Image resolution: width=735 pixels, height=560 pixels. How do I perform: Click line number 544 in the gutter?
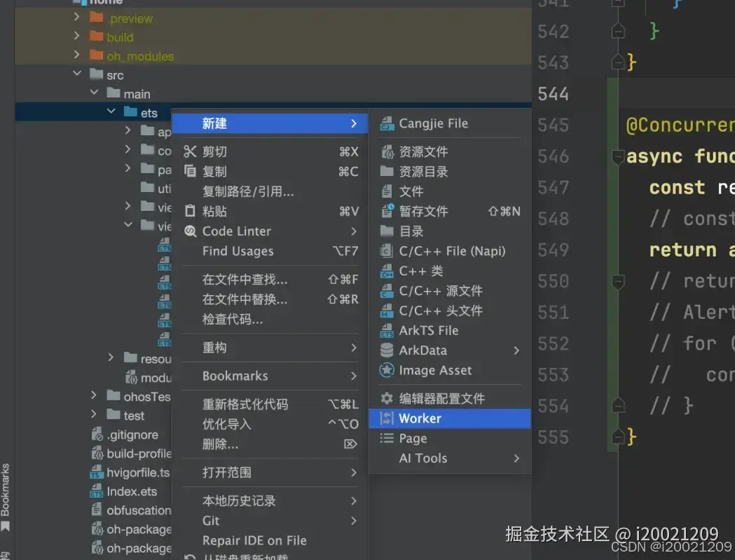(x=554, y=94)
